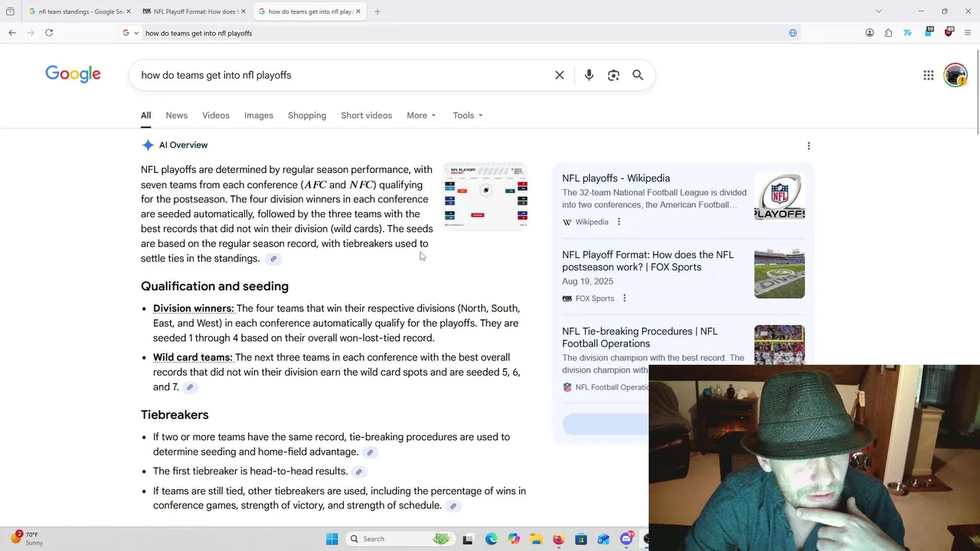Open the Google apps grid
The width and height of the screenshot is (980, 551).
click(x=929, y=75)
